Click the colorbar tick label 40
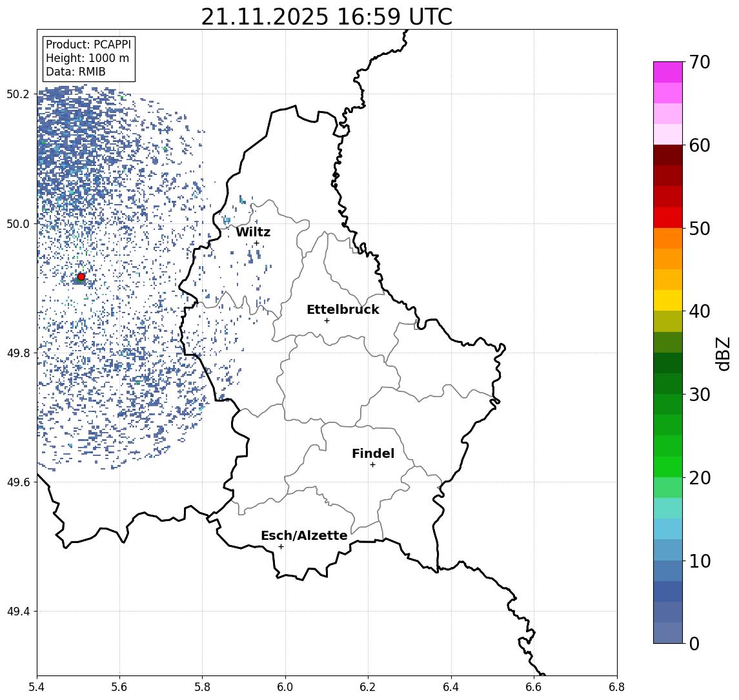 (x=700, y=311)
